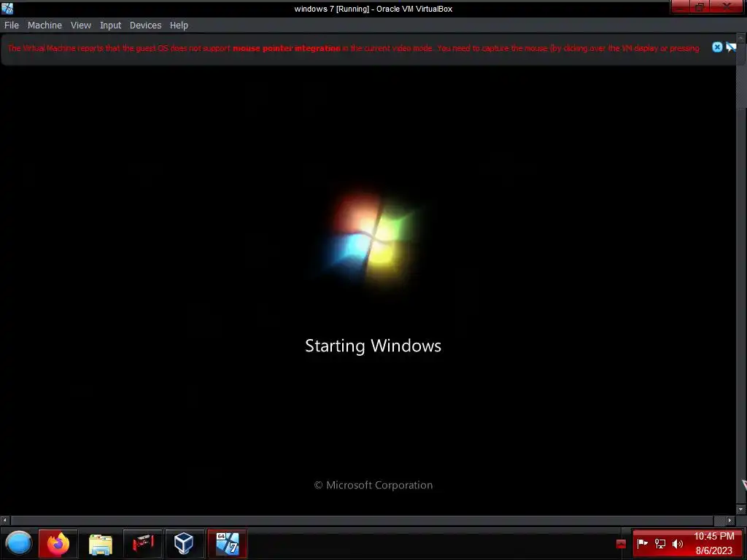Viewport: 747px width, 560px height.
Task: Close the VirtualBox window
Action: 727,7
